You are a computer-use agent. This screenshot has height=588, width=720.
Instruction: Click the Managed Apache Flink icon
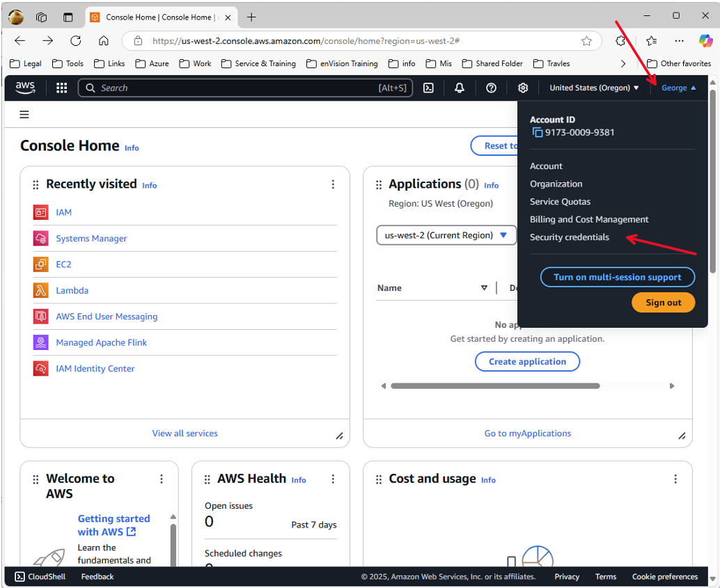point(41,342)
